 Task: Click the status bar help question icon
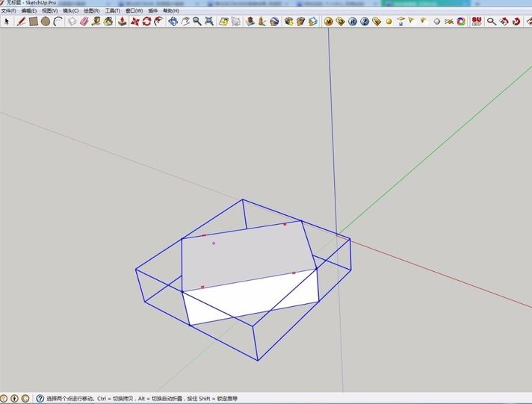tap(40, 398)
